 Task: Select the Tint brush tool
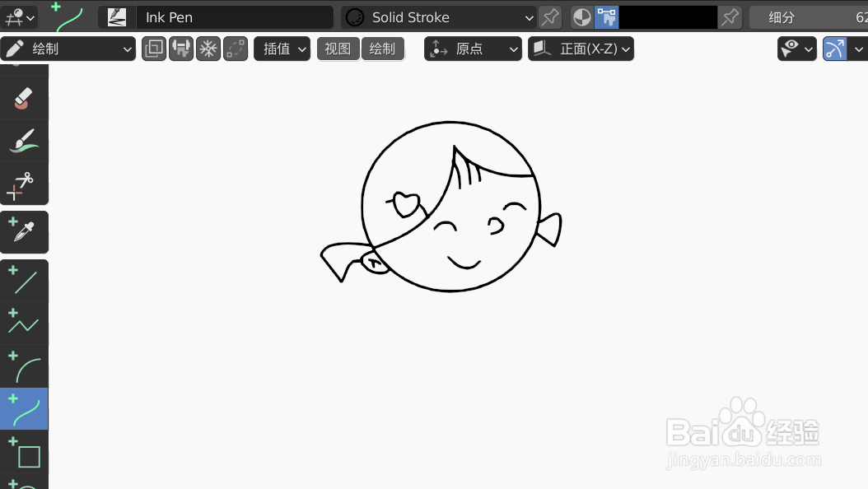pyautogui.click(x=24, y=141)
